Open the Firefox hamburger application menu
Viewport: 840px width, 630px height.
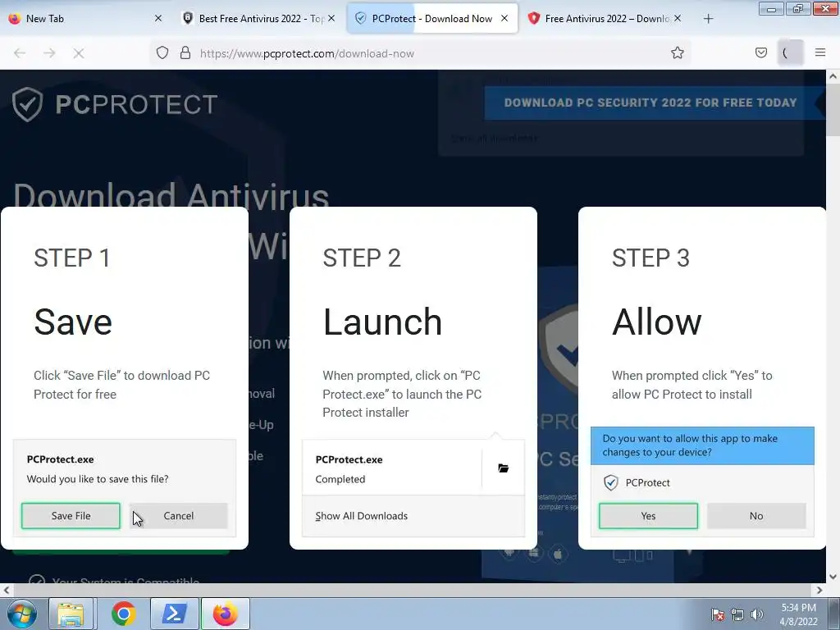(x=820, y=53)
